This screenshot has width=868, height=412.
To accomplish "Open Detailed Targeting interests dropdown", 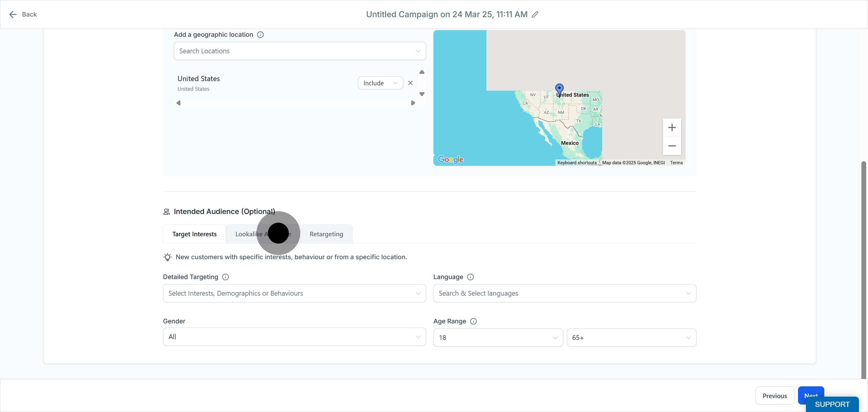I will point(294,294).
